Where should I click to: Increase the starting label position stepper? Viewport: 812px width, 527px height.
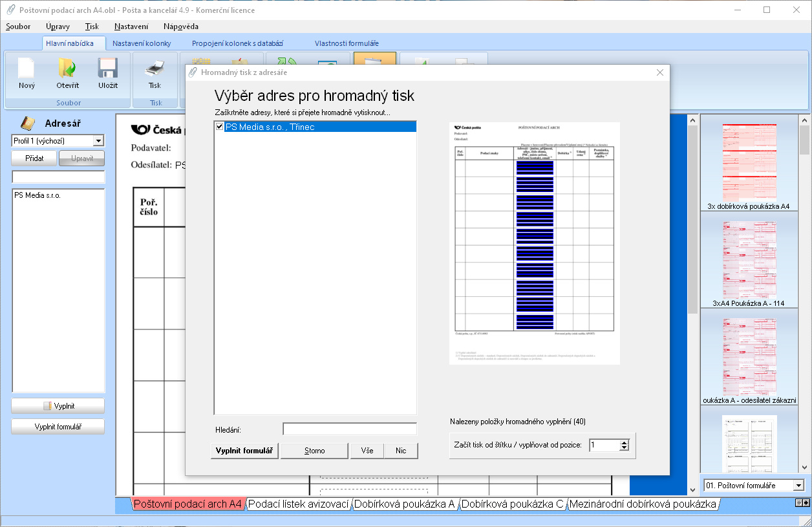click(624, 442)
